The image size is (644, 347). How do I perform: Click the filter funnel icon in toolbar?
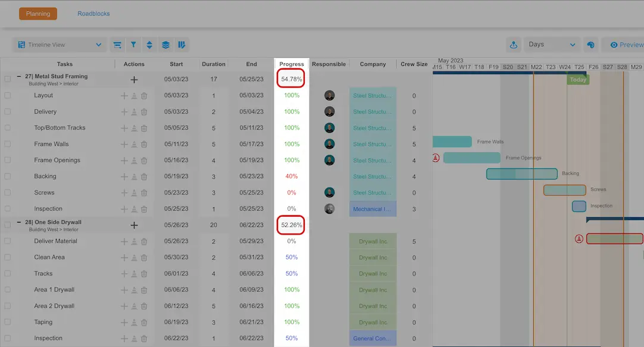[133, 45]
